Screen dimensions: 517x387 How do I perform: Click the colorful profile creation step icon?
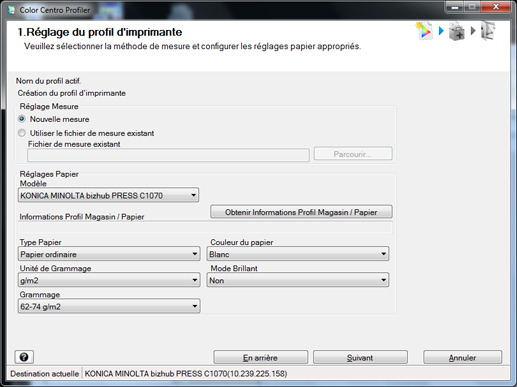click(424, 31)
